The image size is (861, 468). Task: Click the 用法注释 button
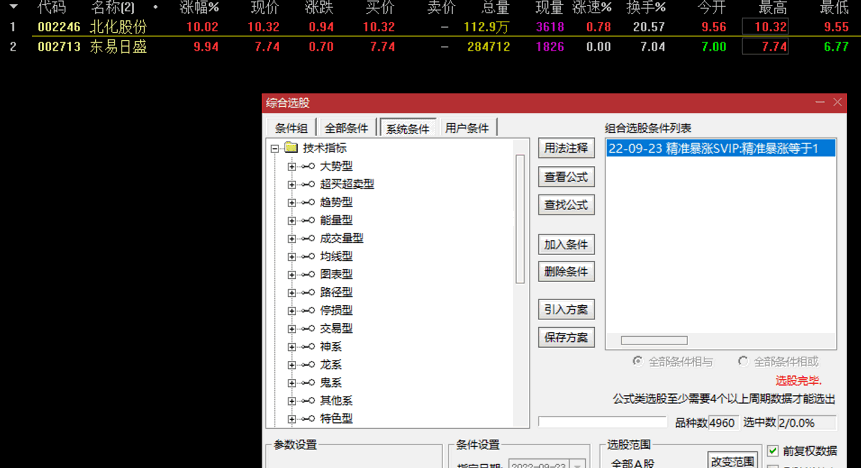point(566,148)
